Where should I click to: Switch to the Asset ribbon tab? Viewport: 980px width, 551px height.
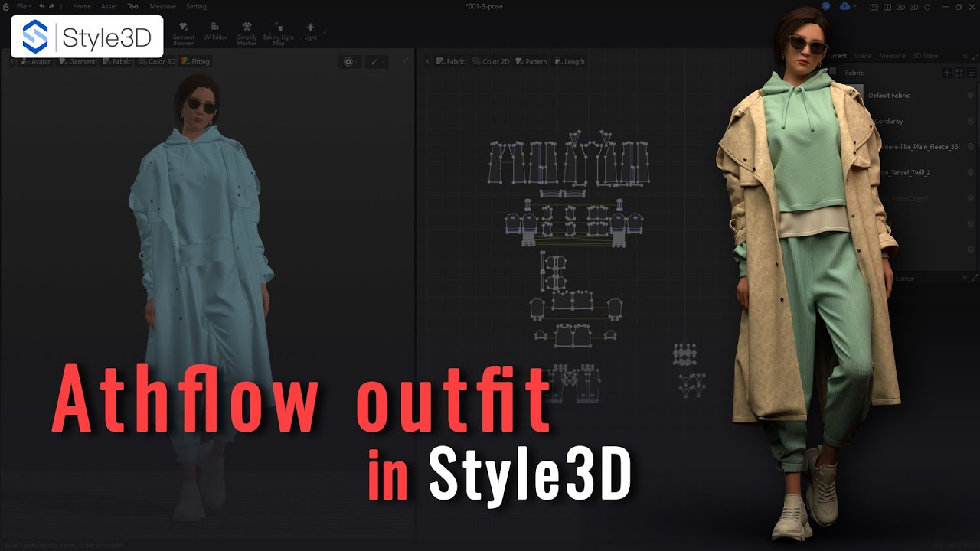coord(109,6)
